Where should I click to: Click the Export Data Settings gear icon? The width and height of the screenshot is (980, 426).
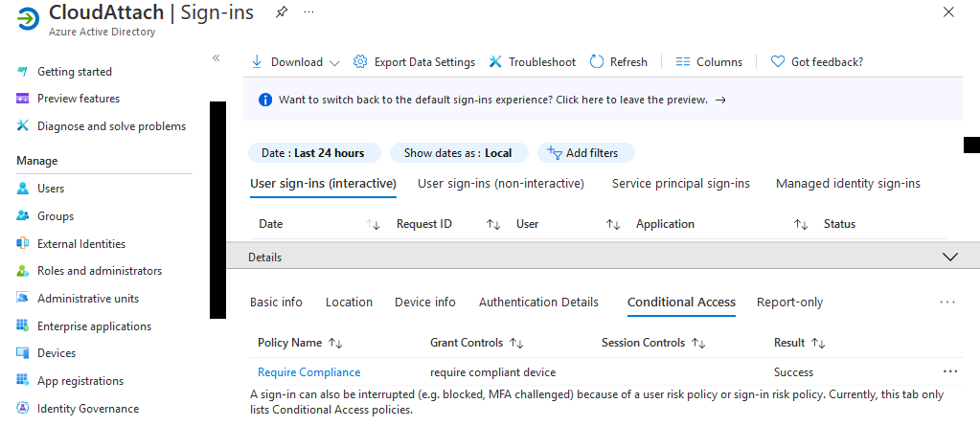pyautogui.click(x=360, y=62)
